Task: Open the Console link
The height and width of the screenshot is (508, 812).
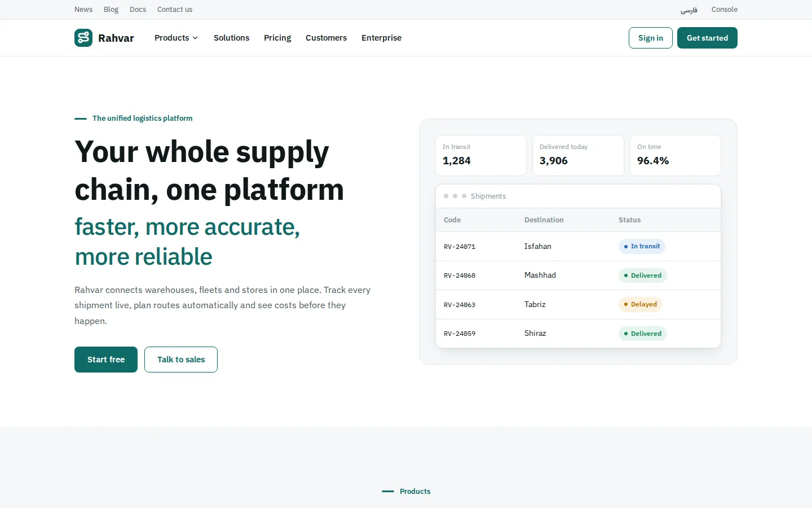Action: point(725,10)
